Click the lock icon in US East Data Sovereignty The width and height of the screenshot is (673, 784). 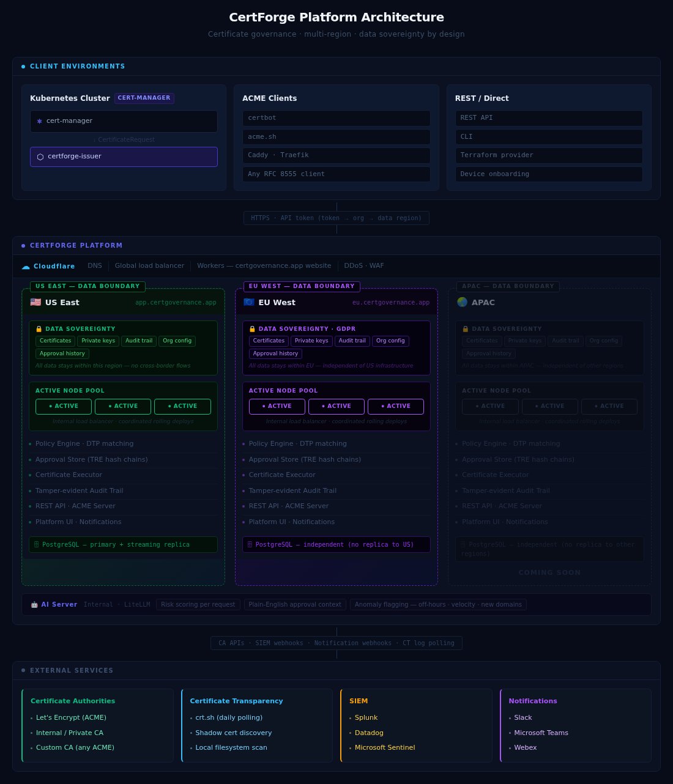(x=39, y=329)
